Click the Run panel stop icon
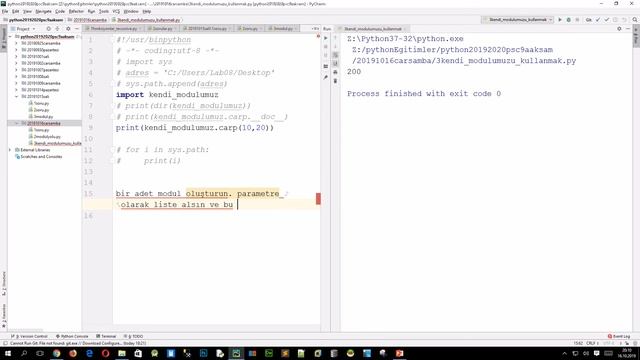The width and height of the screenshot is (640, 360). click(326, 47)
